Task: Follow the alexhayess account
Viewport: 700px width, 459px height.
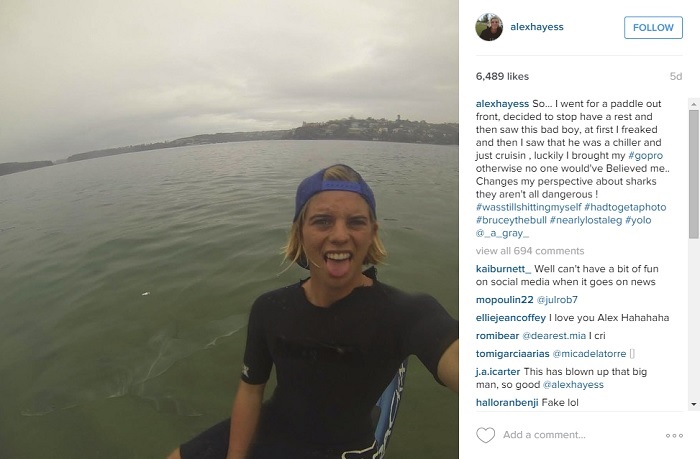Action: pyautogui.click(x=653, y=28)
